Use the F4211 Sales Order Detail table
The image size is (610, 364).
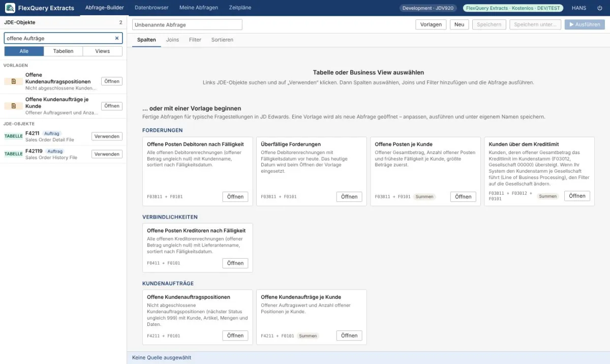[x=107, y=136]
